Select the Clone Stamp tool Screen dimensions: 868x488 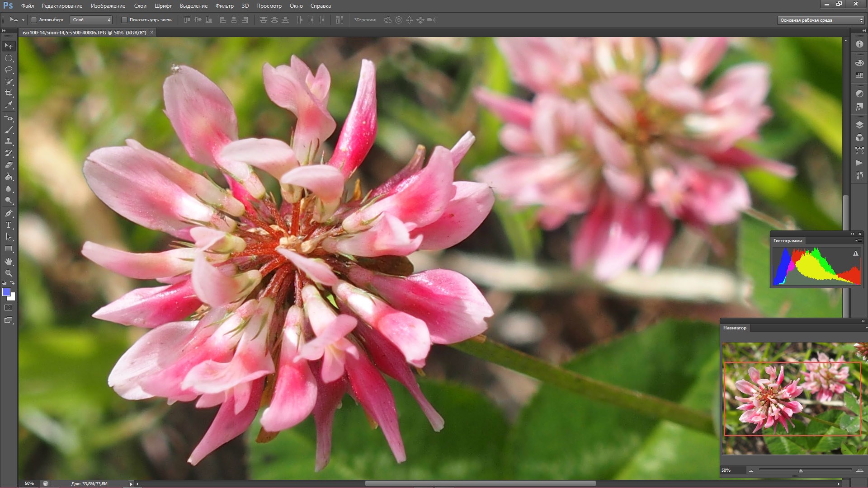tap(9, 141)
